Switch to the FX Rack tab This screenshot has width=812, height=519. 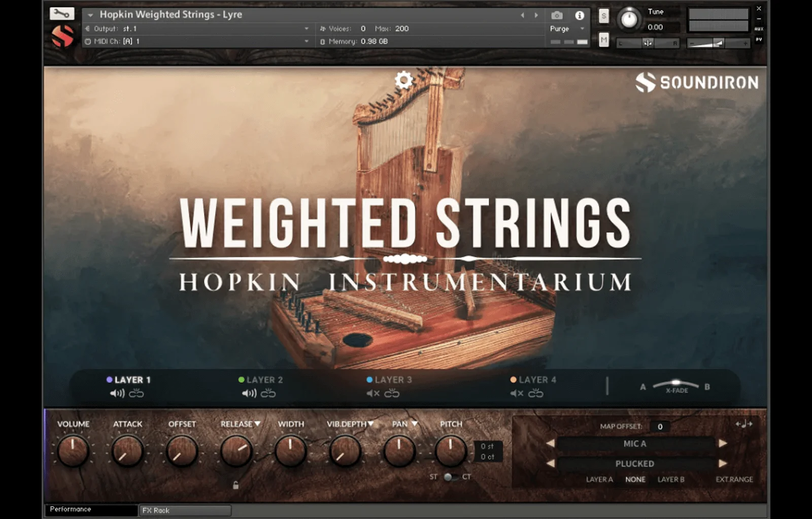click(x=185, y=510)
